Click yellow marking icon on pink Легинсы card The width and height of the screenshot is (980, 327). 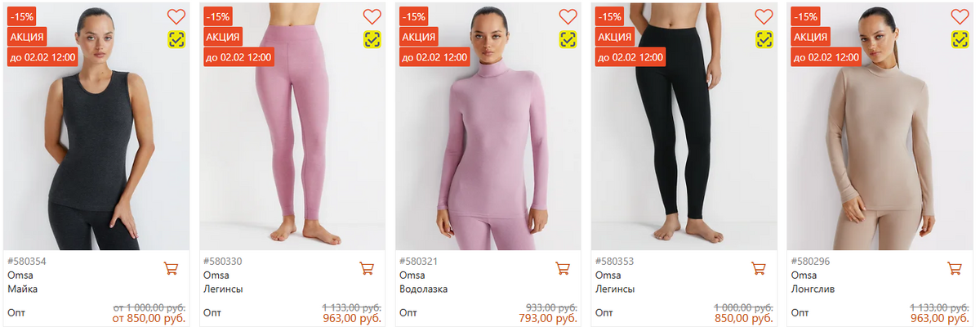(372, 39)
